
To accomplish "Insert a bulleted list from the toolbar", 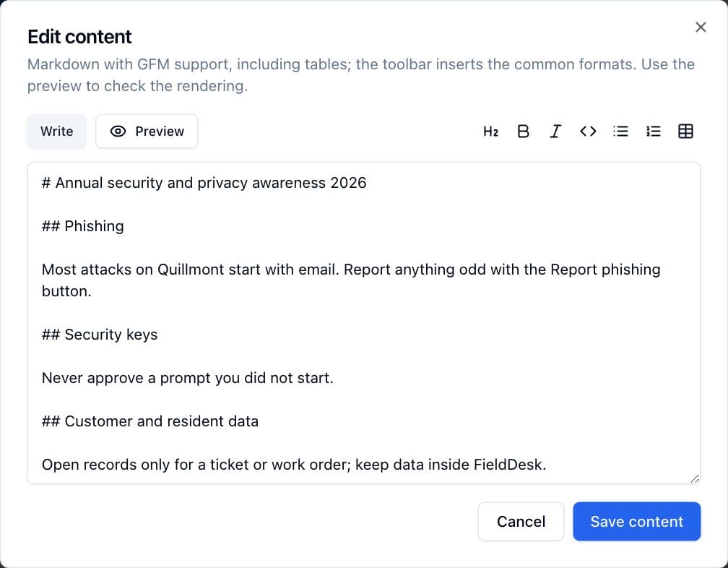I will coord(621,132).
